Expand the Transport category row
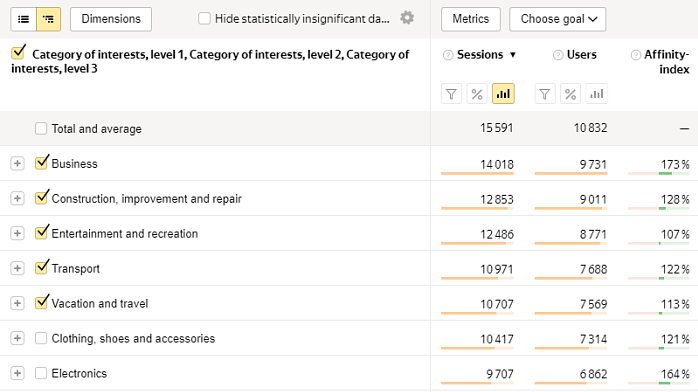The image size is (698, 392). pos(17,268)
